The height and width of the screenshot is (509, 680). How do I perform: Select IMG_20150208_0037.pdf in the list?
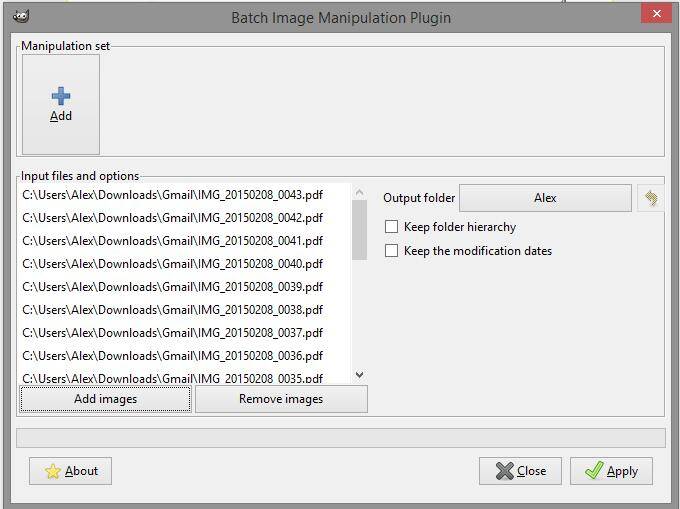coord(184,333)
